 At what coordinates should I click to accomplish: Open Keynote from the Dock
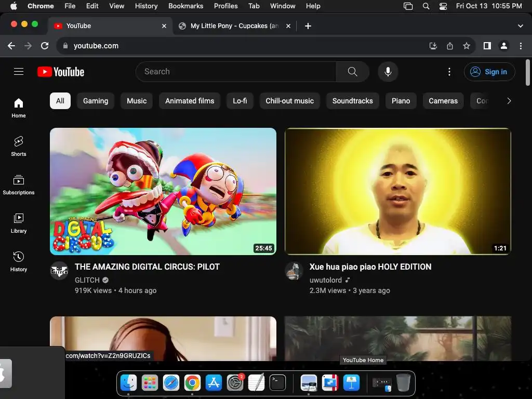[x=351, y=383]
